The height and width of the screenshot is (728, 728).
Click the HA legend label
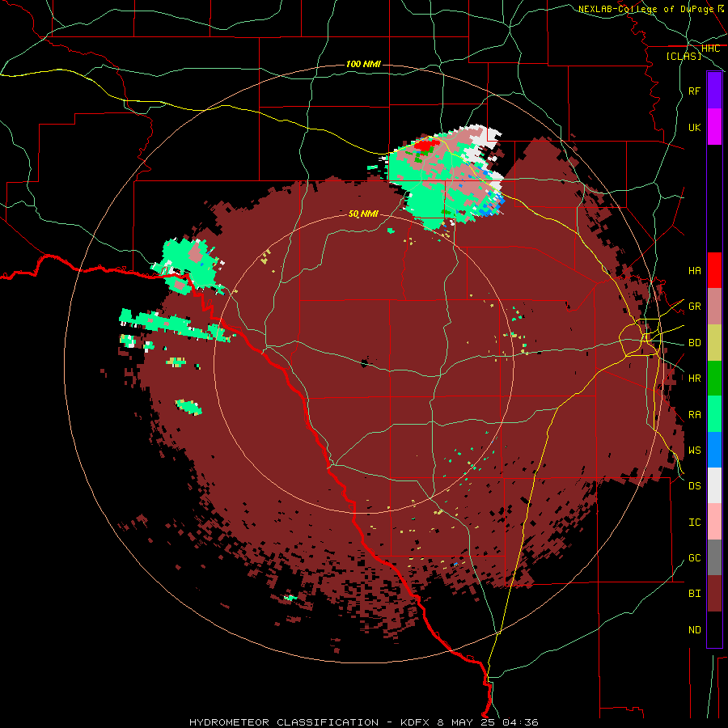[695, 270]
